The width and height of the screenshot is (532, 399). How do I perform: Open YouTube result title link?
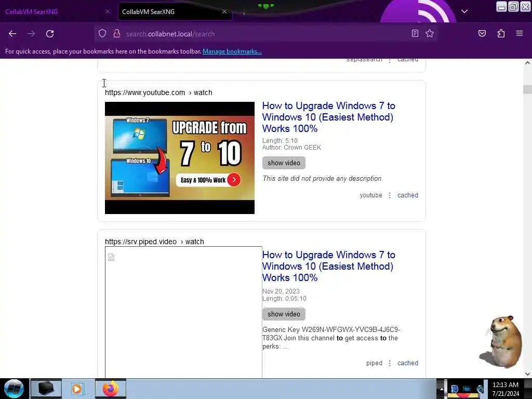pyautogui.click(x=328, y=117)
